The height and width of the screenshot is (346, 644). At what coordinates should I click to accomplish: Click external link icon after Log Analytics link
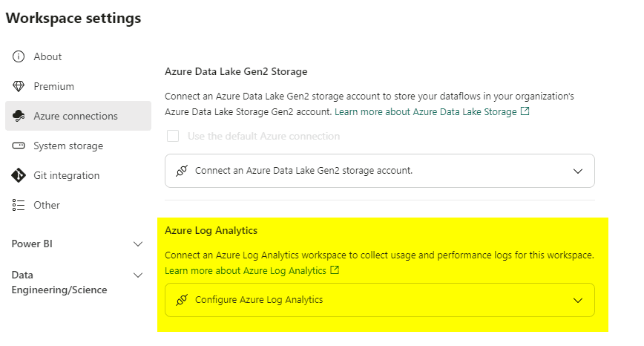point(335,270)
